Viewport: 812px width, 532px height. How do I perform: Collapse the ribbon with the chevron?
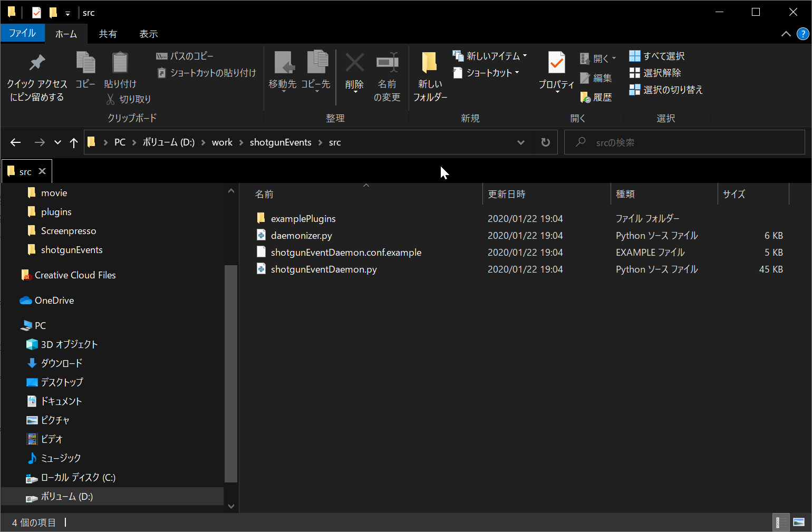(x=786, y=34)
